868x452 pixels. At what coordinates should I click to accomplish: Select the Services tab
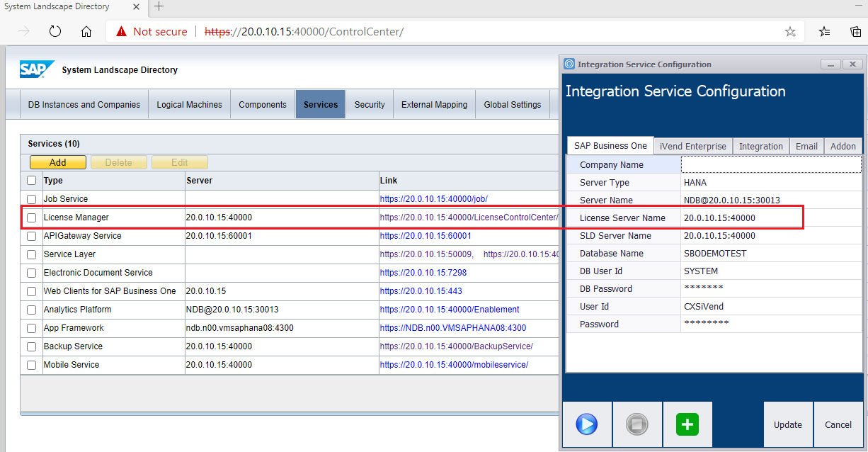click(x=321, y=104)
